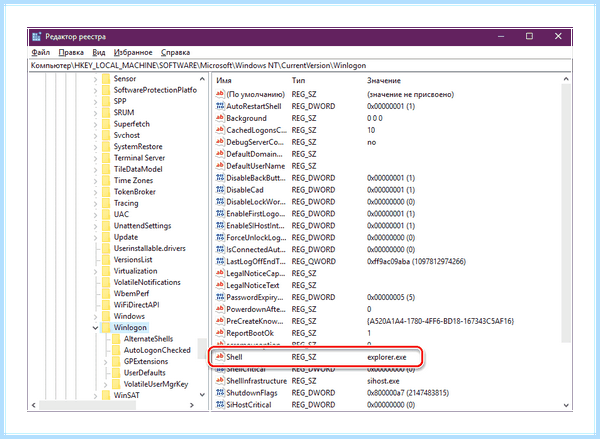This screenshot has height=439, width=600.
Task: Expand the Time Zones tree node
Action: 95,181
